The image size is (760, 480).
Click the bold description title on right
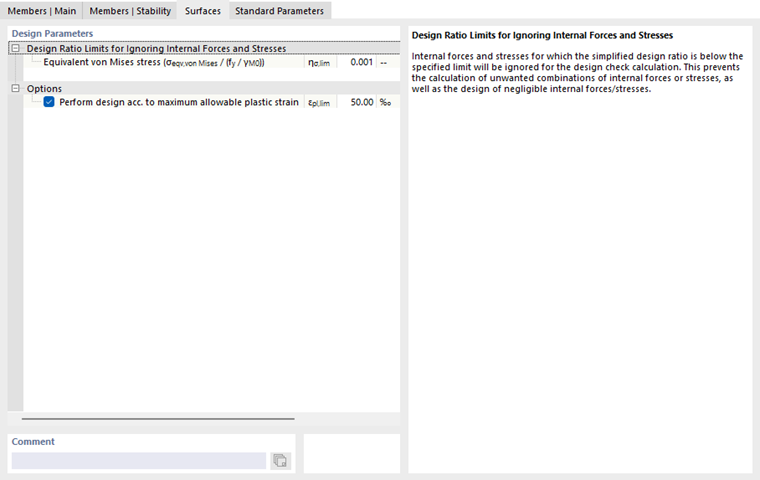coord(542,35)
